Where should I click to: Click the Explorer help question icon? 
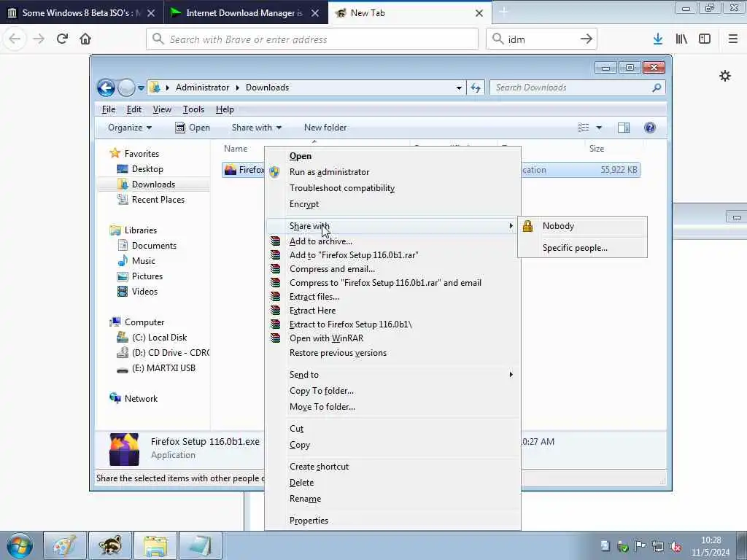pyautogui.click(x=650, y=128)
